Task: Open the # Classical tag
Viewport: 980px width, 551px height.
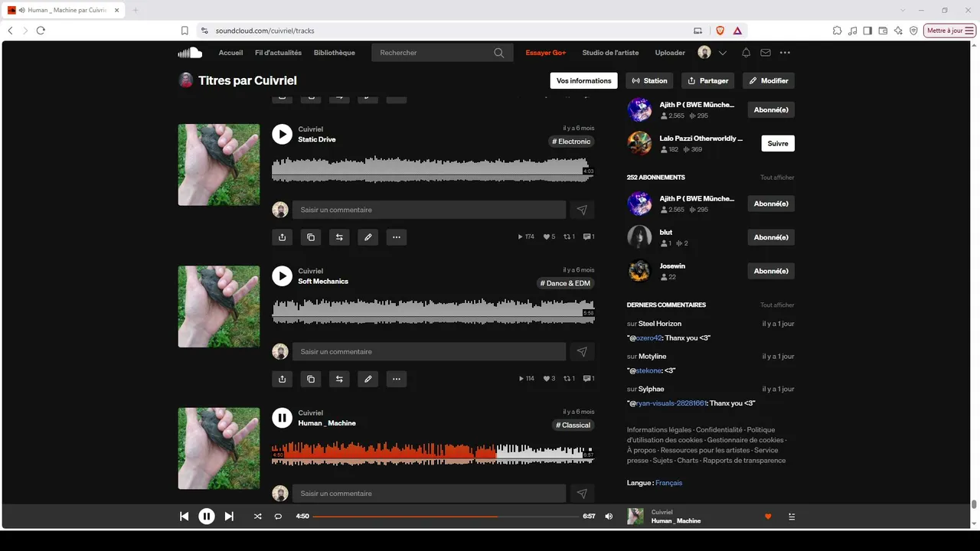Action: 573,425
